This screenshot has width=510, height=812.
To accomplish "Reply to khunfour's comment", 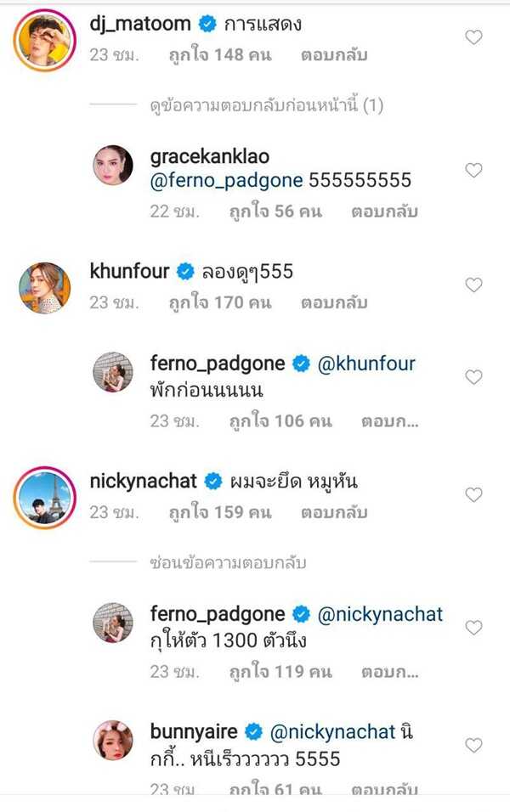I will 333,302.
